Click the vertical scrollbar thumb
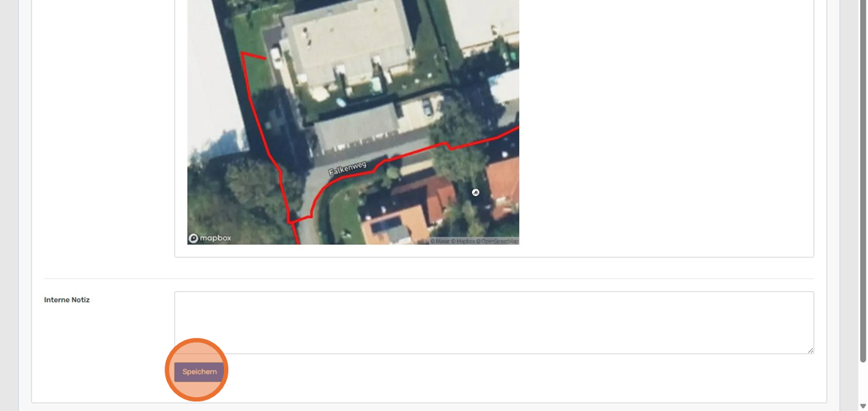 pyautogui.click(x=862, y=181)
